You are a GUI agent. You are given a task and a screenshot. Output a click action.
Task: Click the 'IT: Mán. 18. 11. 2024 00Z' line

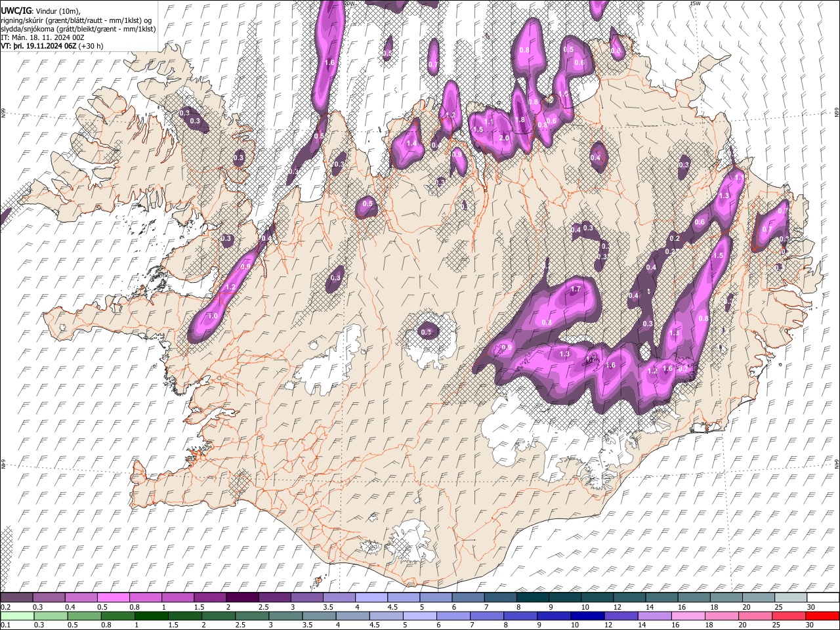[43, 37]
